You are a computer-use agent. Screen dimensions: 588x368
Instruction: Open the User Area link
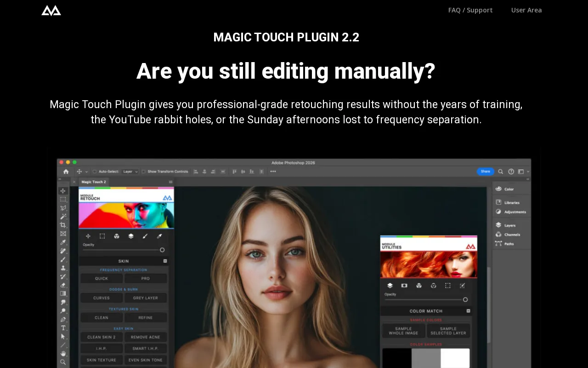pos(526,10)
